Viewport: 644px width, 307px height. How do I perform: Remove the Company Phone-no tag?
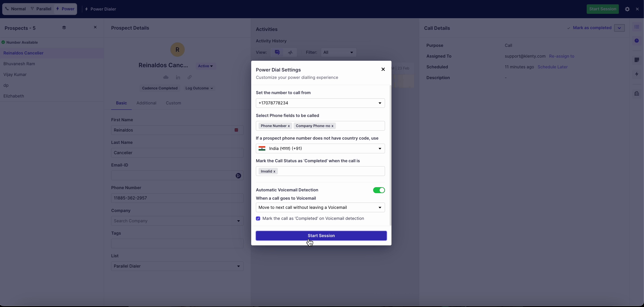pyautogui.click(x=332, y=126)
